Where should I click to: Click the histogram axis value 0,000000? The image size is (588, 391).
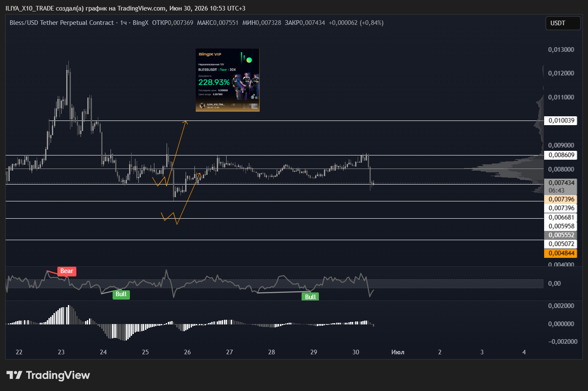click(x=561, y=324)
